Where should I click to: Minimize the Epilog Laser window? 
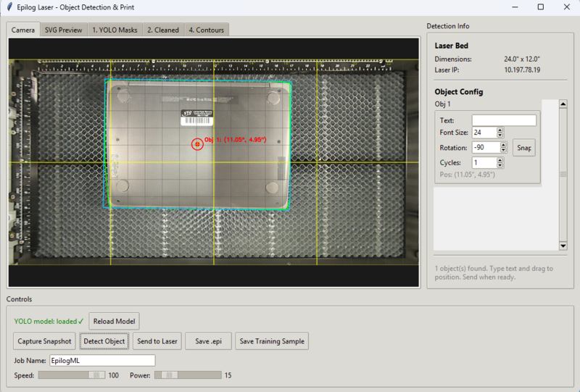tap(515, 7)
